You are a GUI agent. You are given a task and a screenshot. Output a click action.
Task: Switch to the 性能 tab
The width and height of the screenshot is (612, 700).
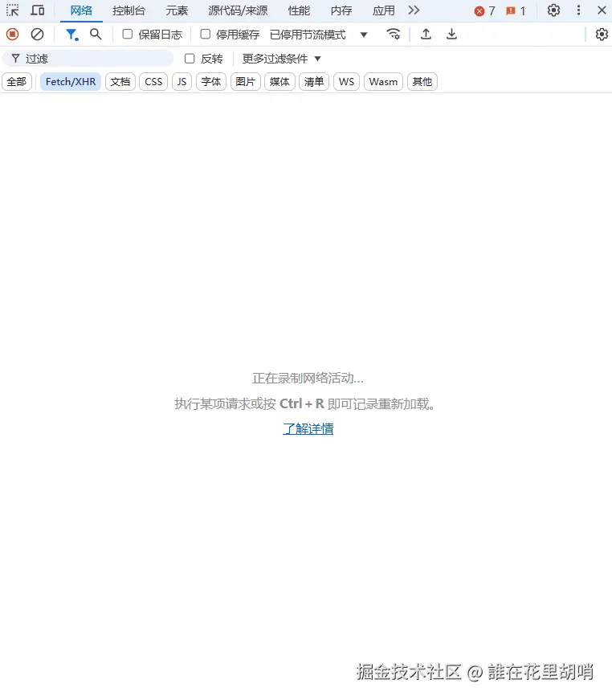(299, 10)
